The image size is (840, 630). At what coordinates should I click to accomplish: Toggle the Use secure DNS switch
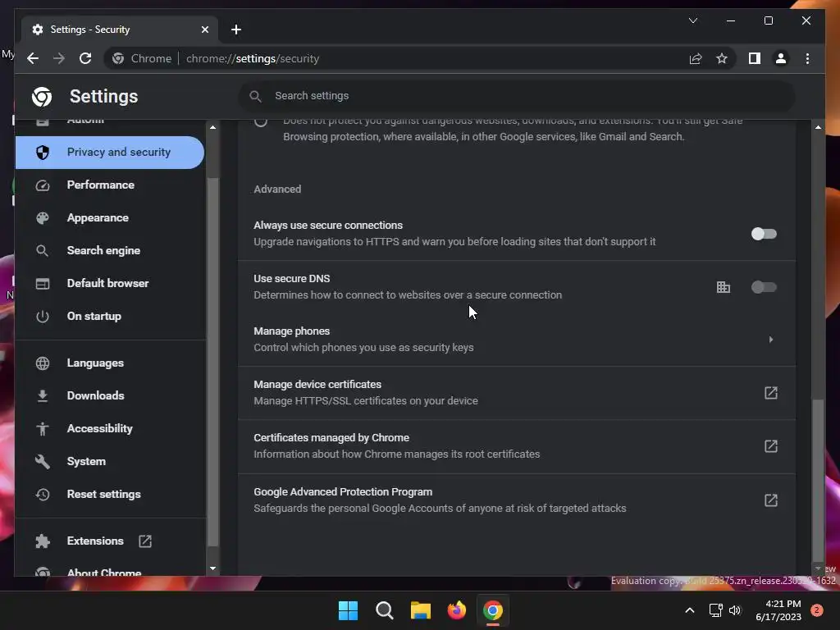[x=764, y=287]
